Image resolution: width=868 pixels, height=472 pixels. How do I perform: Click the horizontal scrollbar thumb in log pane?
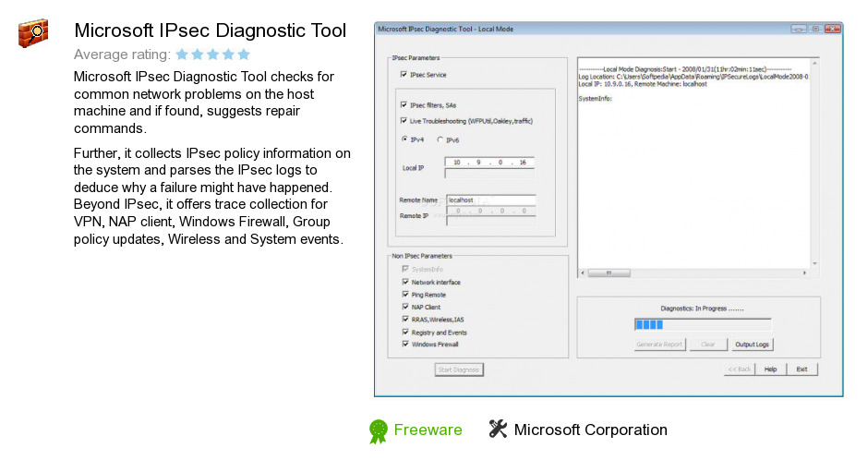609,273
